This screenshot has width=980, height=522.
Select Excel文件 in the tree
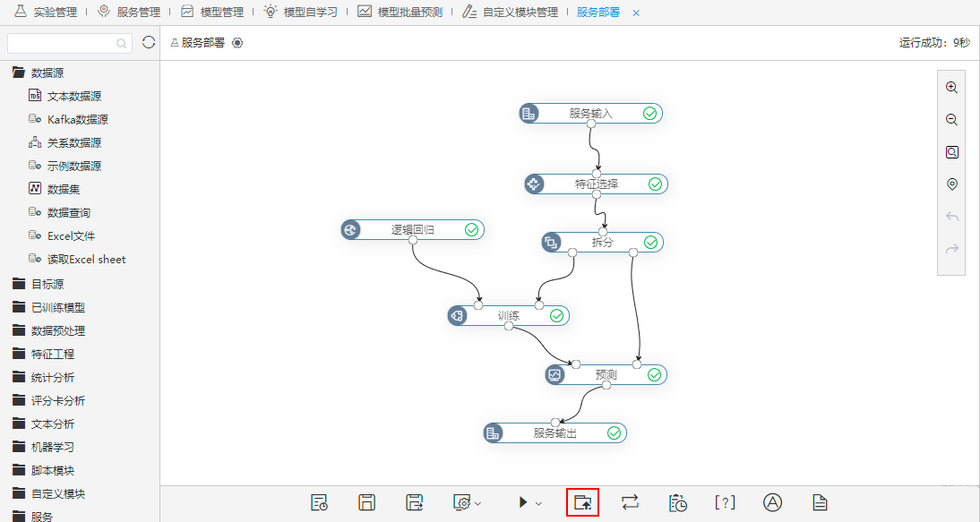61,236
